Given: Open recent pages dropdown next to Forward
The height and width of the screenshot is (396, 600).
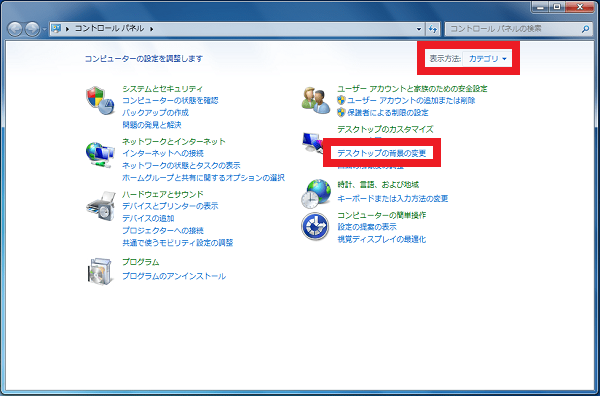Looking at the screenshot, I should 44,29.
